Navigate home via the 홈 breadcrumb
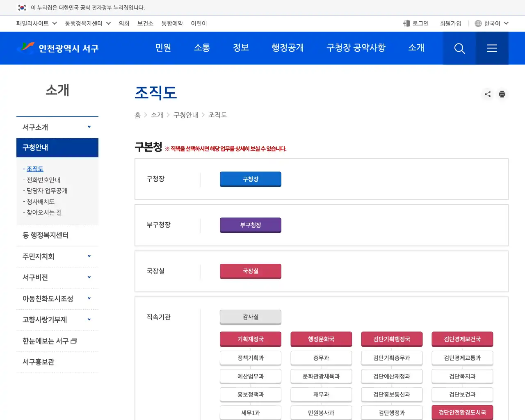Image resolution: width=525 pixels, height=420 pixels. [x=138, y=115]
